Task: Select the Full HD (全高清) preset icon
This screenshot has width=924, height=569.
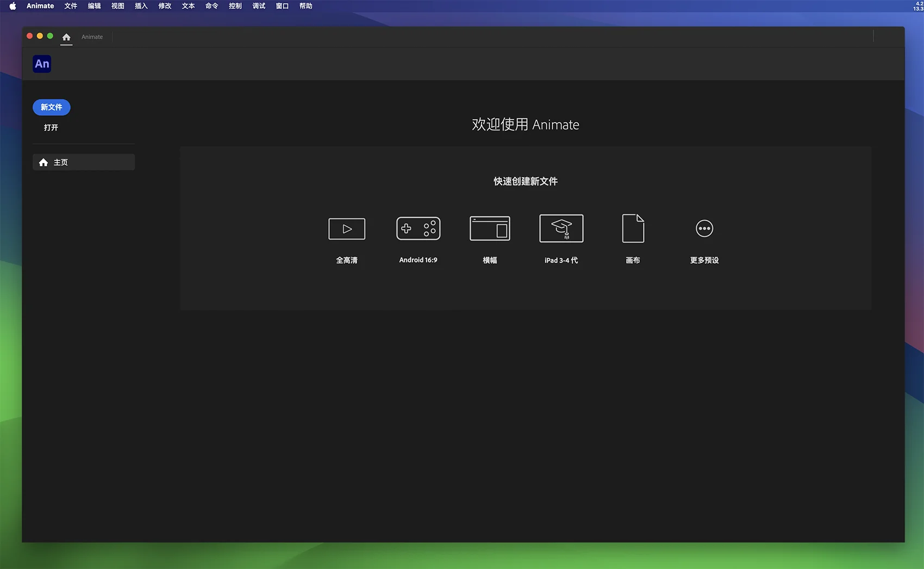Action: 347,228
